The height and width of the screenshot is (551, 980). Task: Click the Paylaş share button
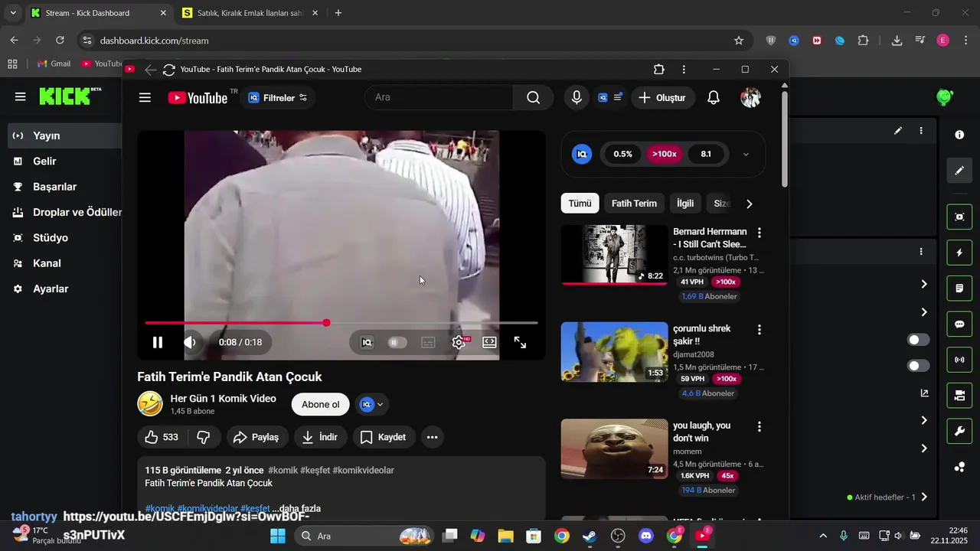pos(256,437)
